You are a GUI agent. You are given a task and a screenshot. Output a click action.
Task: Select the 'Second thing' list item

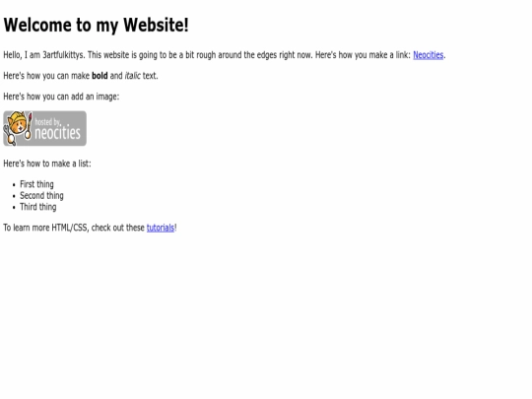pyautogui.click(x=41, y=195)
